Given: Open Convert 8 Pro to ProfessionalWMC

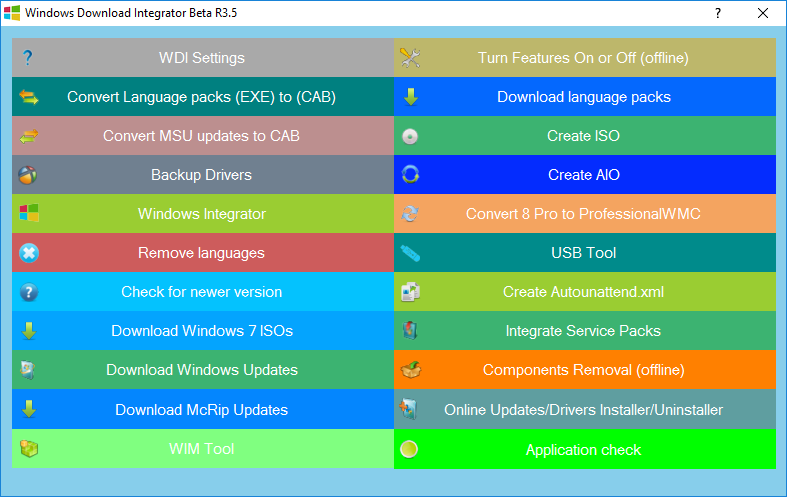Looking at the screenshot, I should (x=585, y=214).
